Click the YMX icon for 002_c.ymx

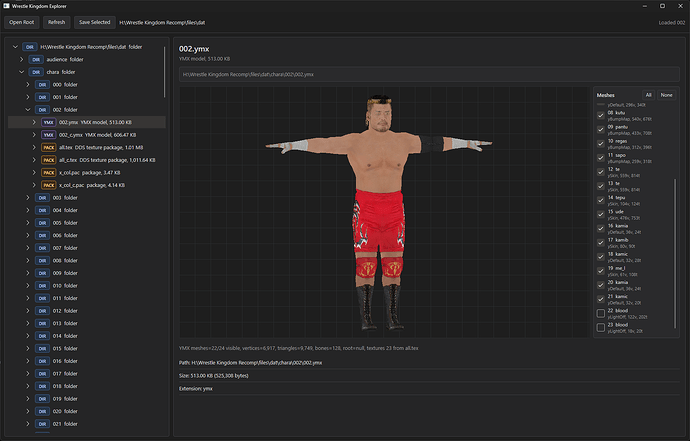[x=48, y=135]
